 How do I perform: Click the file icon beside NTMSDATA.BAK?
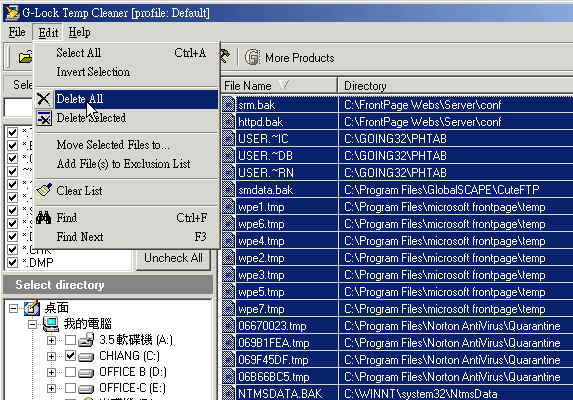[x=228, y=393]
